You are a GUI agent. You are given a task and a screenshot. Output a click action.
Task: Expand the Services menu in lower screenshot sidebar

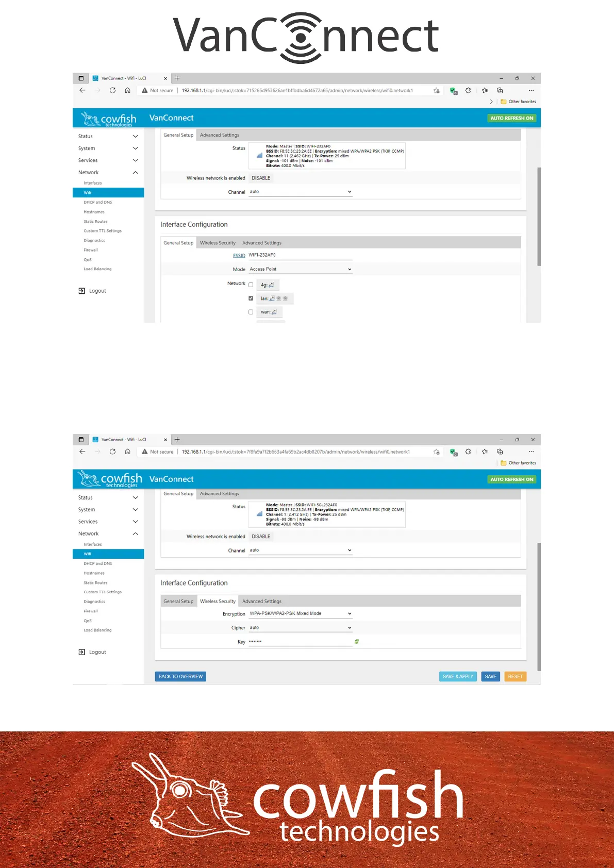pyautogui.click(x=108, y=522)
